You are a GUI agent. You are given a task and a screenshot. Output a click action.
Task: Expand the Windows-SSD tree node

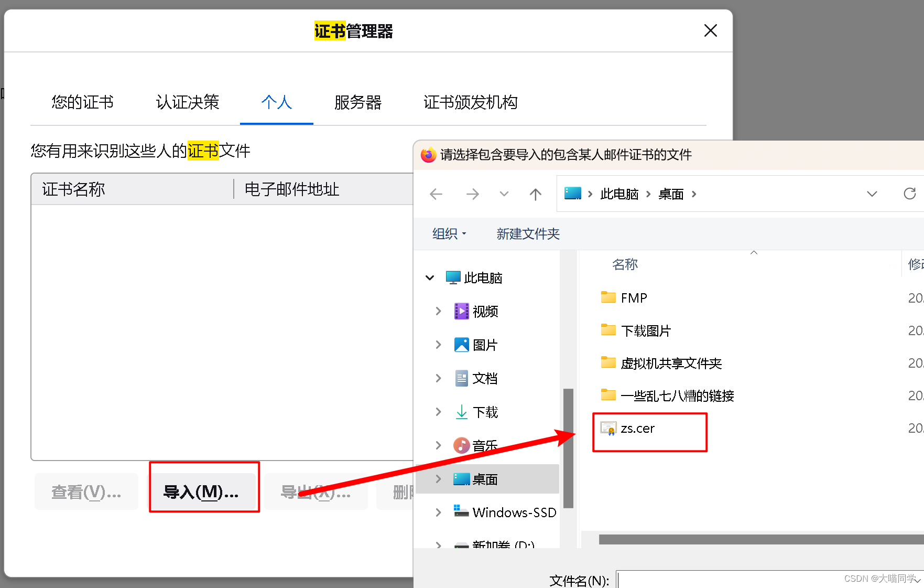pyautogui.click(x=439, y=512)
